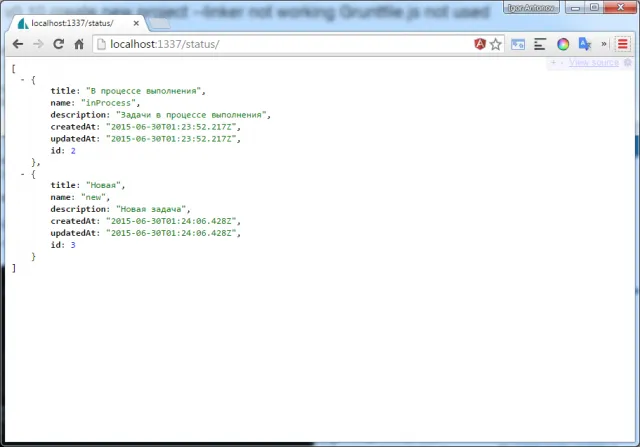Open the browser home page icon

coord(79,44)
